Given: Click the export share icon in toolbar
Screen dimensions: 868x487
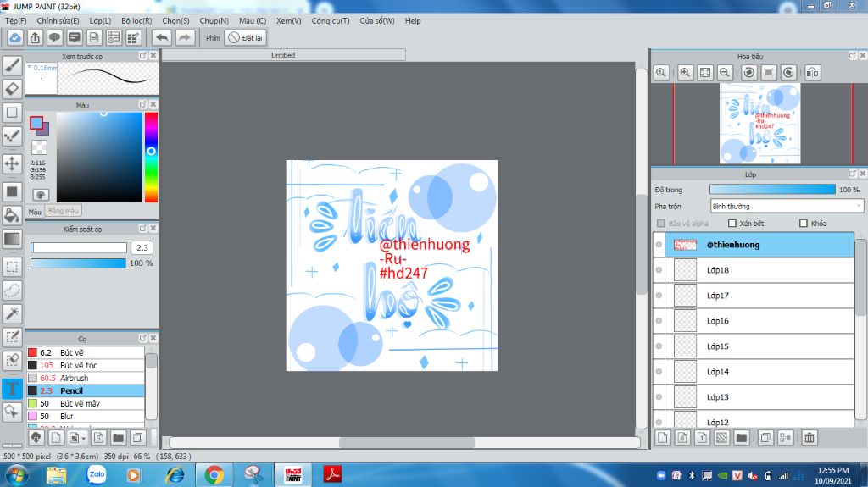Looking at the screenshot, I should tap(35, 37).
